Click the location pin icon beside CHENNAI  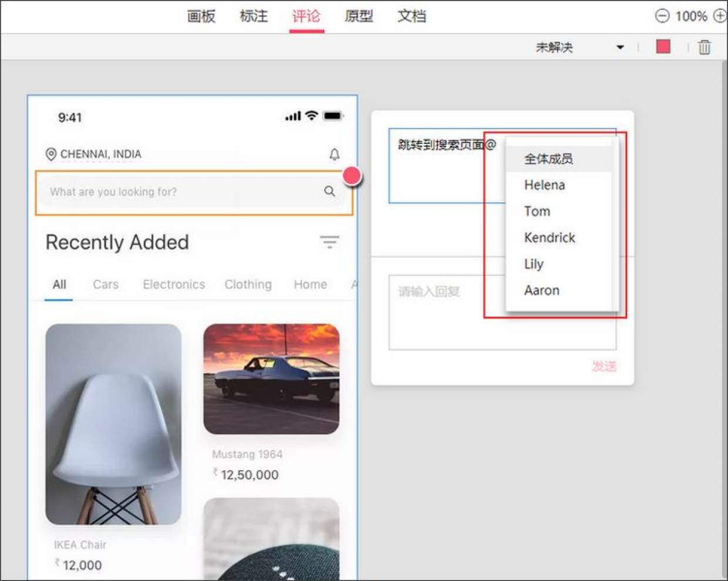pos(51,154)
